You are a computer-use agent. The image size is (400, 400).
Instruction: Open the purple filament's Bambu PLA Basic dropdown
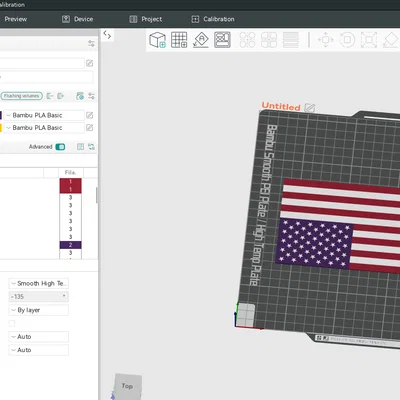44,115
